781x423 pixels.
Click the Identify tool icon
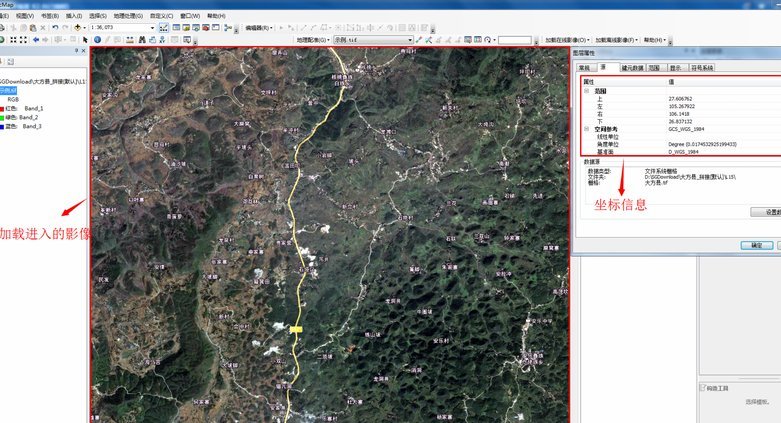pos(97,40)
